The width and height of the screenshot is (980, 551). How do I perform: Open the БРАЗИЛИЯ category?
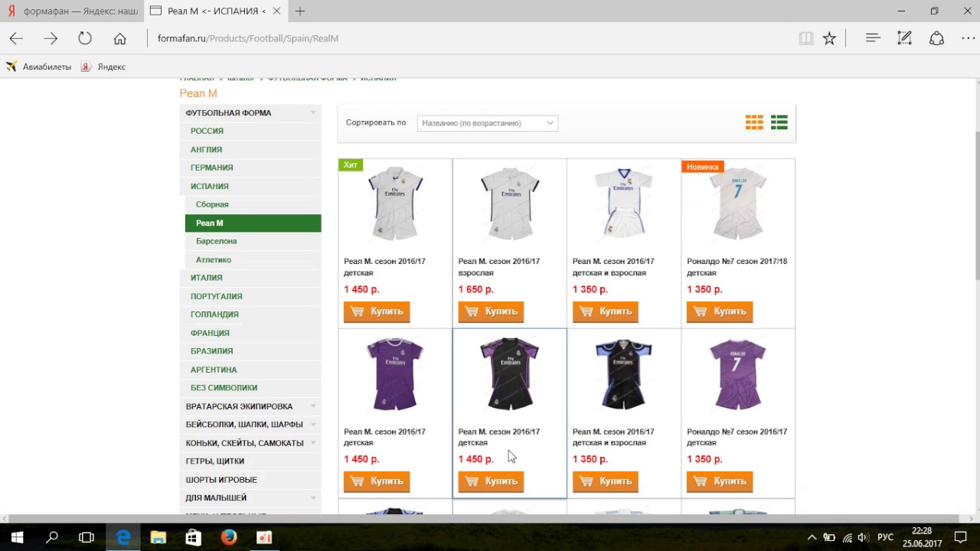point(211,351)
